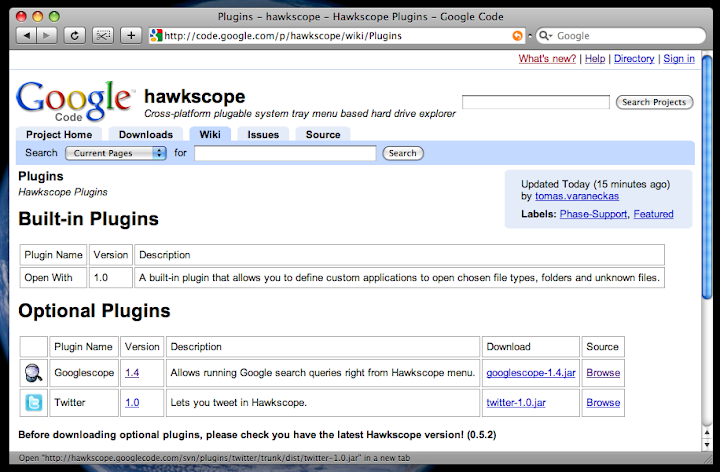This screenshot has width=720, height=472.
Task: Click the Twitter plugin bird icon
Action: pyautogui.click(x=34, y=402)
